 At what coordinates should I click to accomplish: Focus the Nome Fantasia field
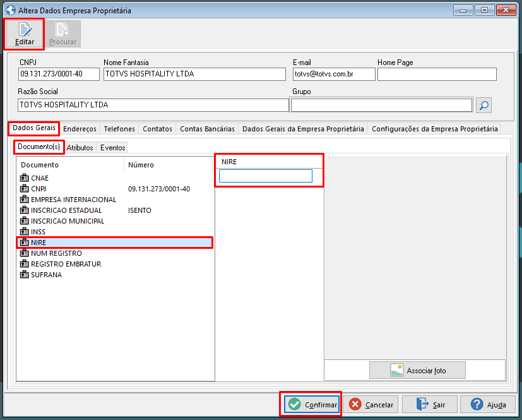coord(194,74)
